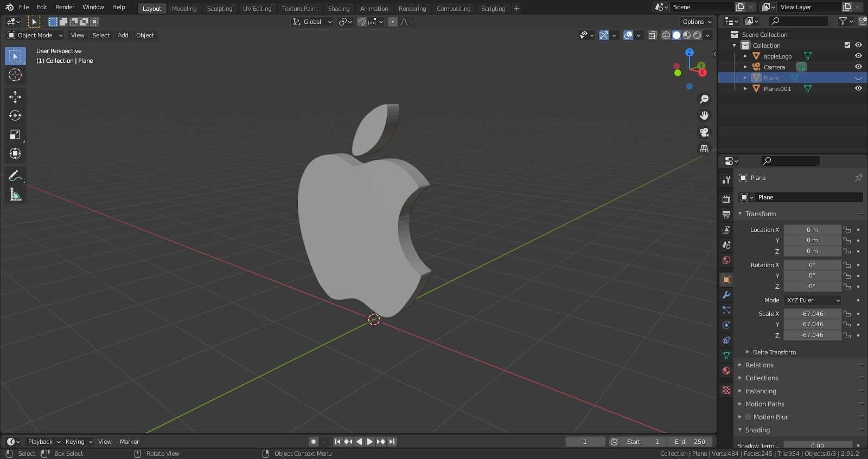Hide appleLogo with its eye icon
This screenshot has width=868, height=459.
pos(858,56)
